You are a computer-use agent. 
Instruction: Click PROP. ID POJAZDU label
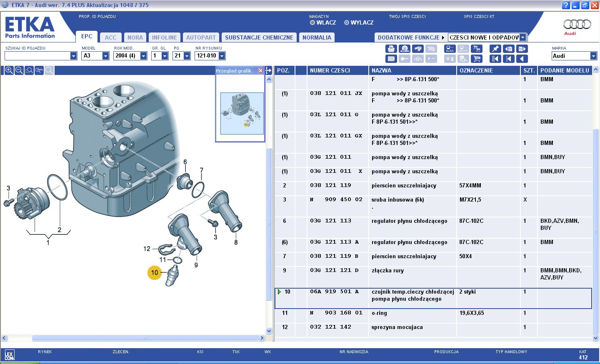97,17
